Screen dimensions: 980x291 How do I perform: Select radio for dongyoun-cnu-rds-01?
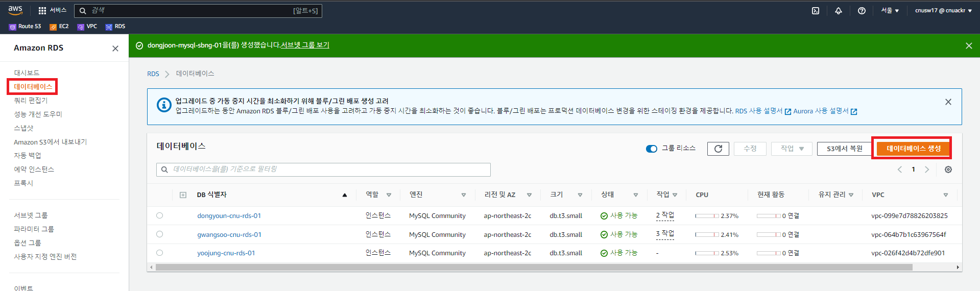coord(160,215)
